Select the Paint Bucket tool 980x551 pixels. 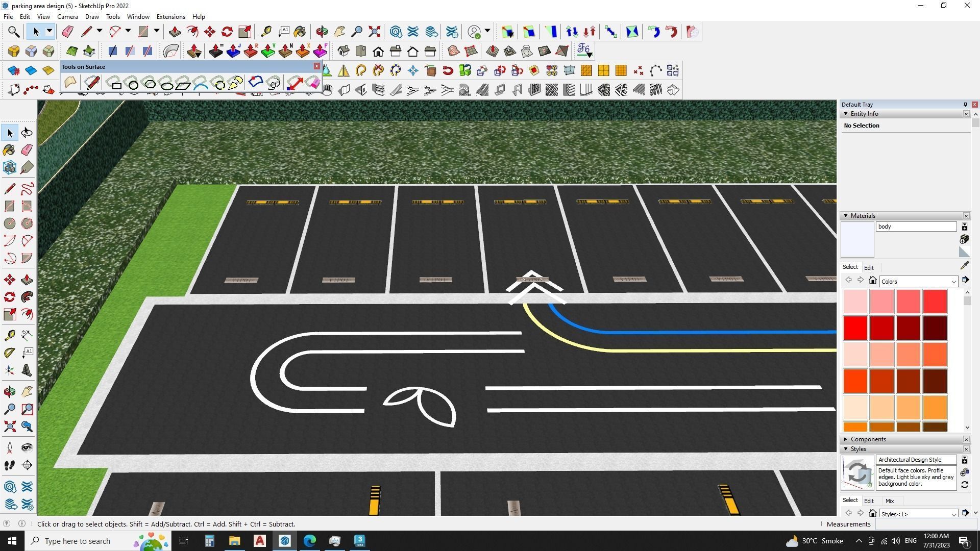9,150
